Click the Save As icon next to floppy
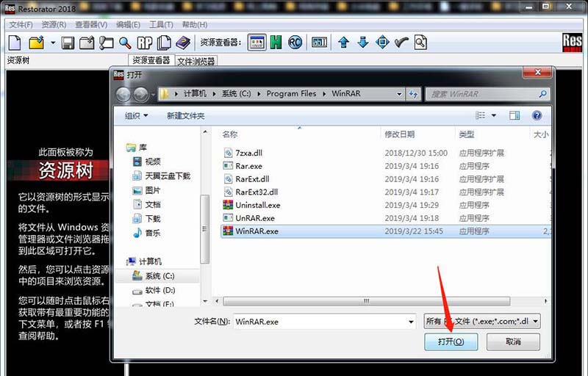 87,43
